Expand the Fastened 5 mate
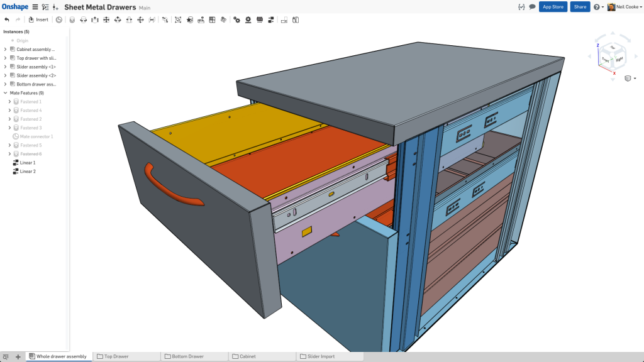644x362 pixels. (x=9, y=145)
